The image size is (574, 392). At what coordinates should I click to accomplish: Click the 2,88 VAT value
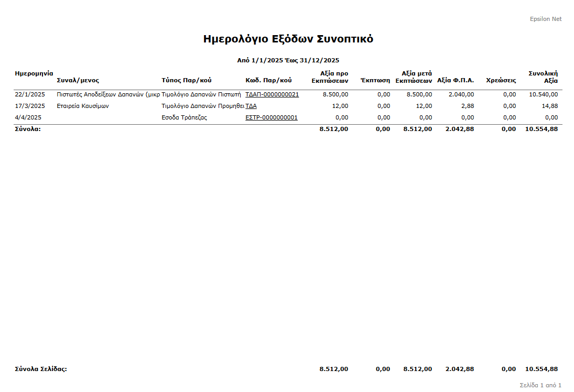click(x=468, y=106)
